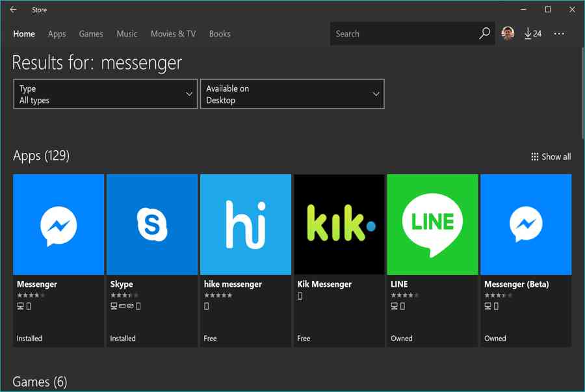
Task: Open the three-dot more options menu
Action: tap(559, 34)
